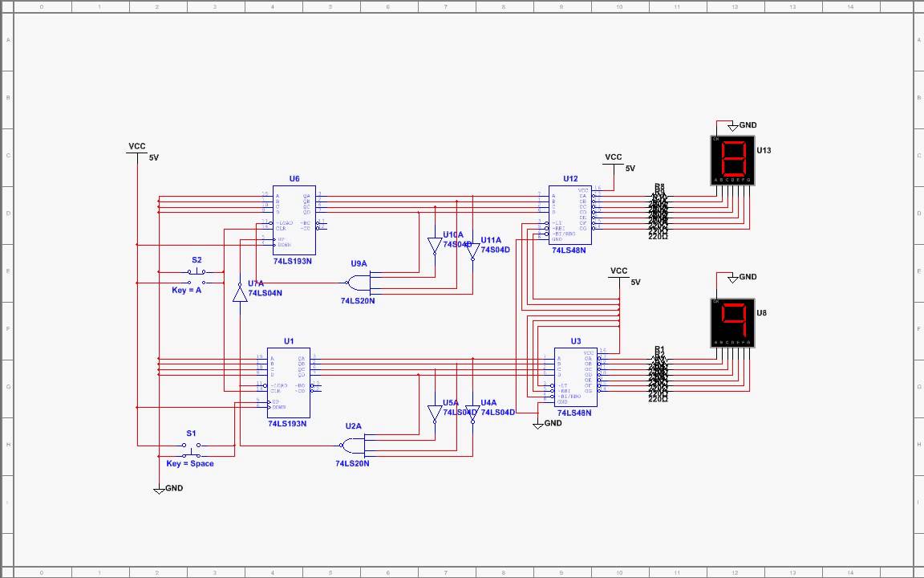The image size is (924, 578).
Task: Click the U13 reference designator text
Action: coord(764,150)
